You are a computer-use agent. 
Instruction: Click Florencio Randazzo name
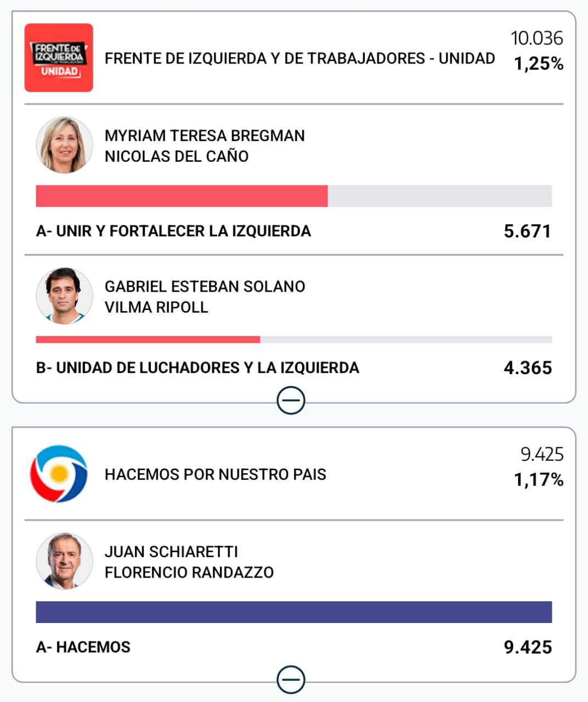tap(189, 572)
